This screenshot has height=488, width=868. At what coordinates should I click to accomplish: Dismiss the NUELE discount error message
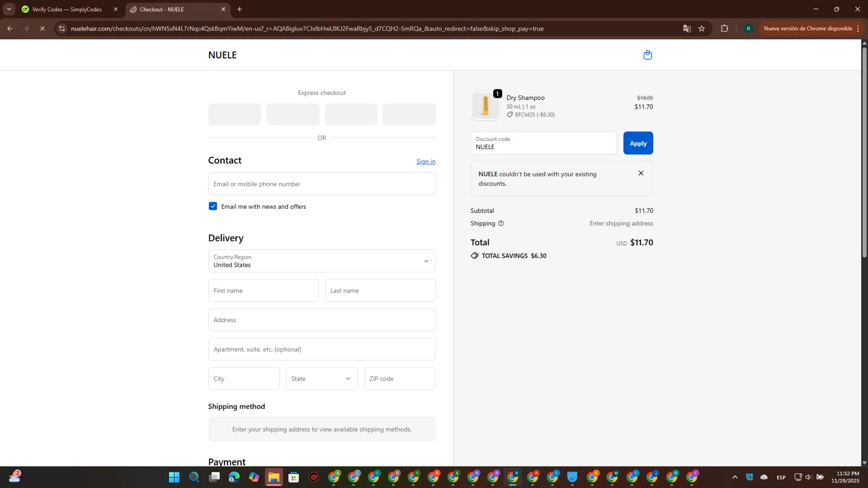[641, 173]
